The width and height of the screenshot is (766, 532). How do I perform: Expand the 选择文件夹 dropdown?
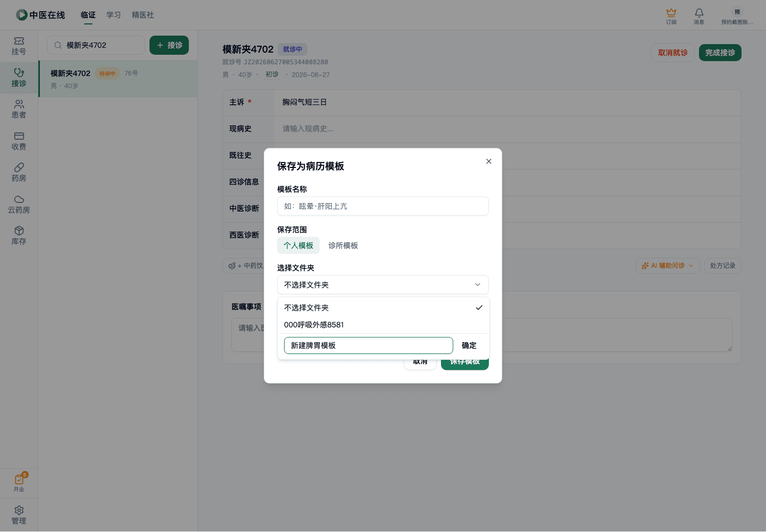click(x=383, y=285)
